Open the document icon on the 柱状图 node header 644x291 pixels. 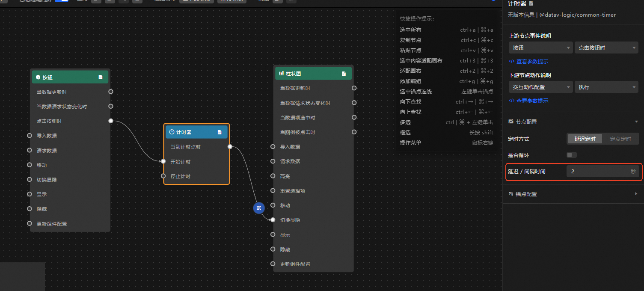tap(344, 74)
